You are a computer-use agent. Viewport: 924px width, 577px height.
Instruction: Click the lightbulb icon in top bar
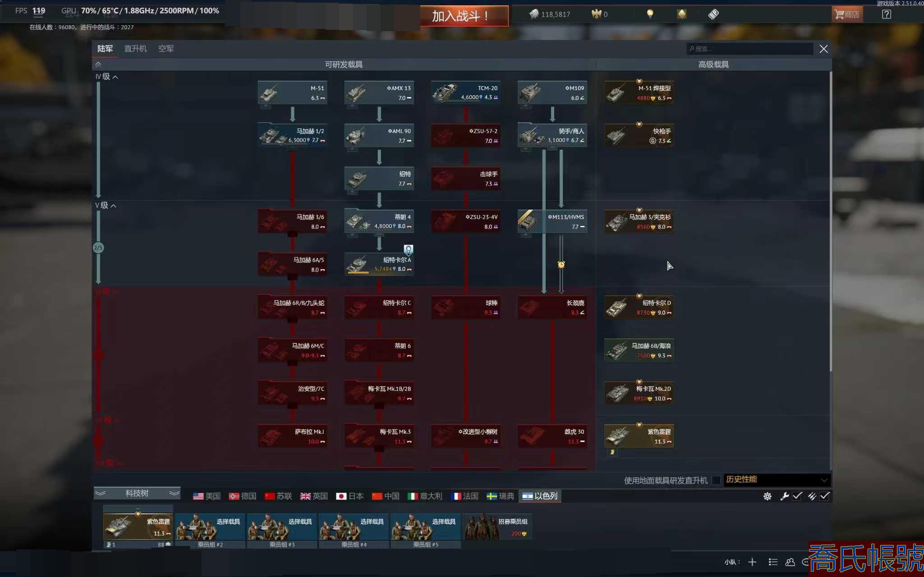click(650, 14)
